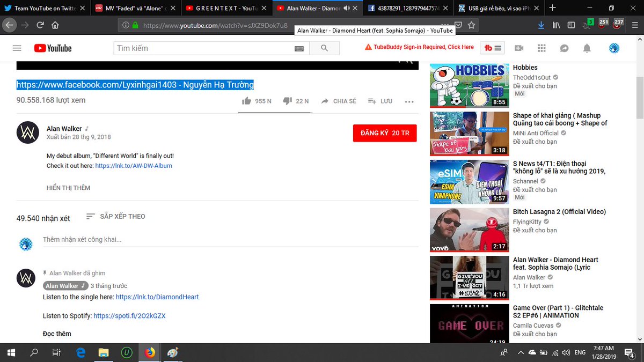The image size is (644, 362).
Task: Focus the public comment input field
Action: point(230,240)
